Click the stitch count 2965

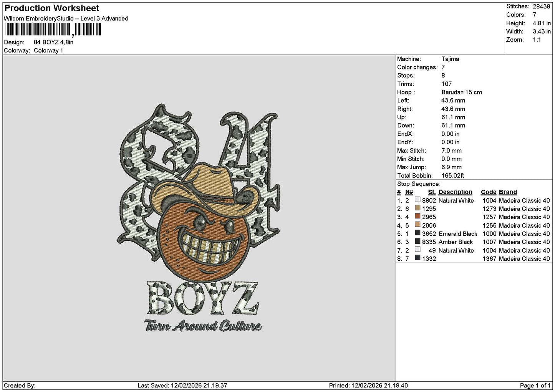429,217
